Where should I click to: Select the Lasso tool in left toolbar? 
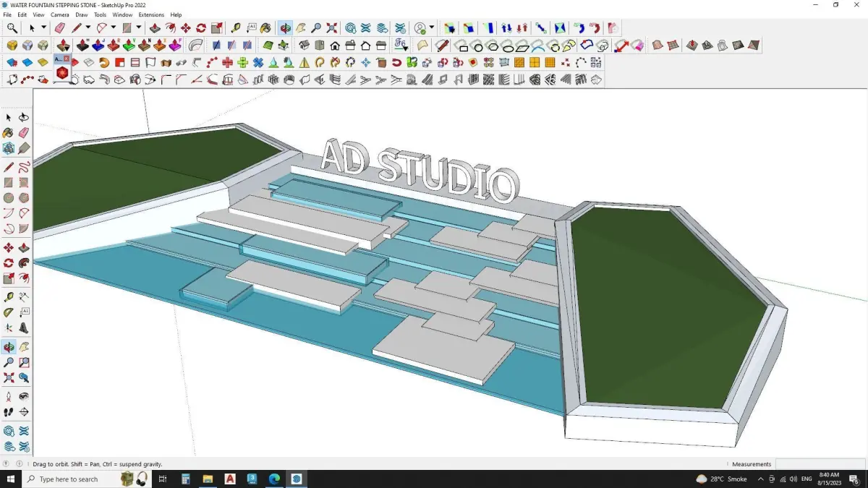pos(24,117)
